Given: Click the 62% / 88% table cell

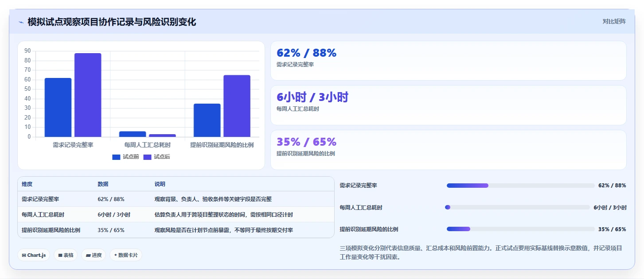Looking at the screenshot, I should pos(111,199).
